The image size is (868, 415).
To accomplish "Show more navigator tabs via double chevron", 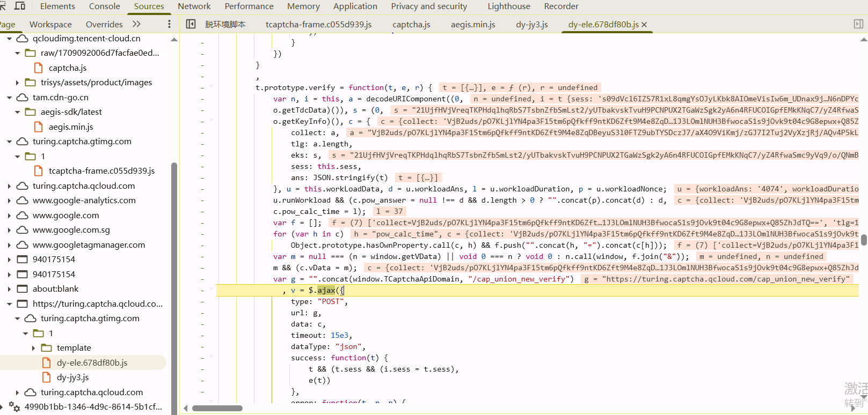I will pos(136,24).
